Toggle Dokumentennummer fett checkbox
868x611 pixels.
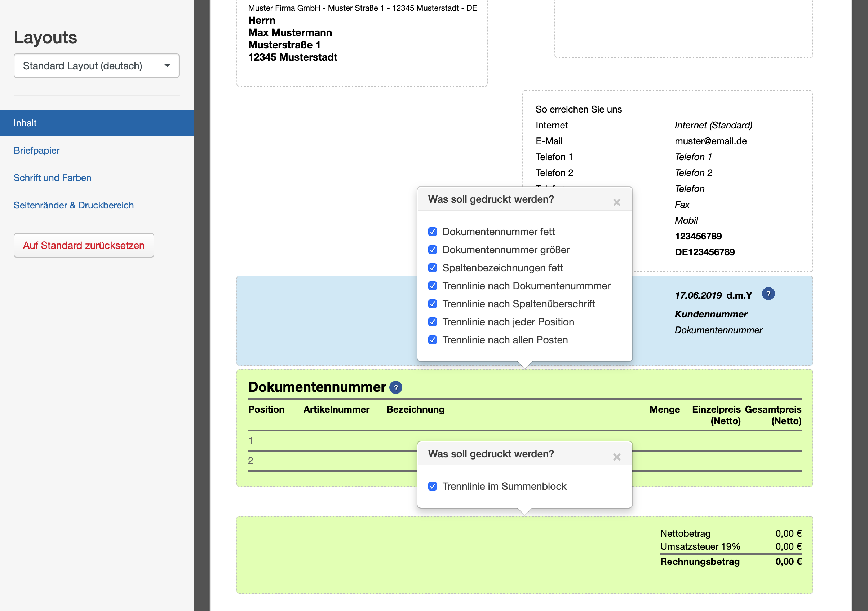(433, 232)
